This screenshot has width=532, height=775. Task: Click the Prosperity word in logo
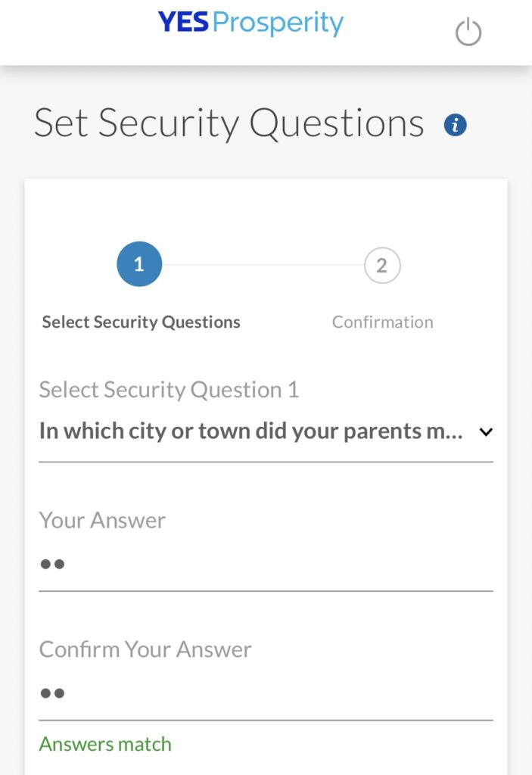[x=278, y=23]
